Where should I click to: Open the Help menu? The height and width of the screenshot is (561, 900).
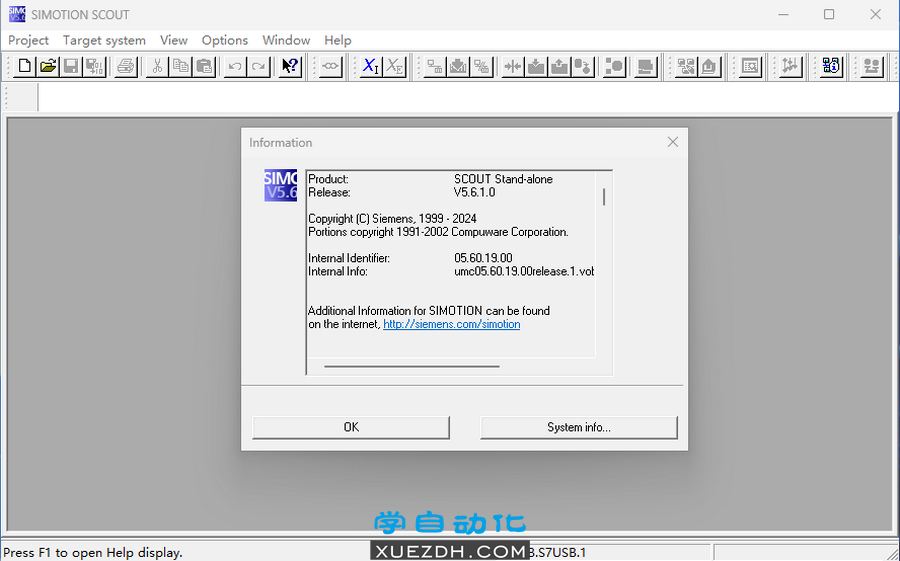point(338,40)
